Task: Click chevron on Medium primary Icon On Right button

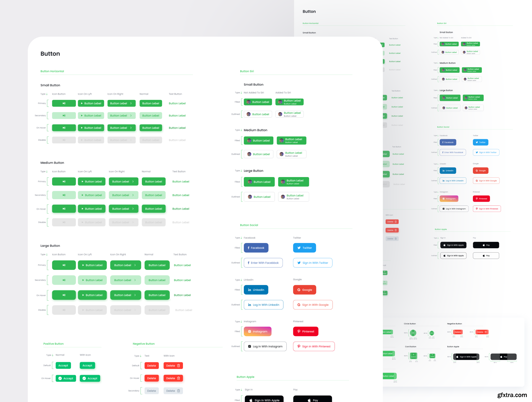Action: click(x=133, y=182)
